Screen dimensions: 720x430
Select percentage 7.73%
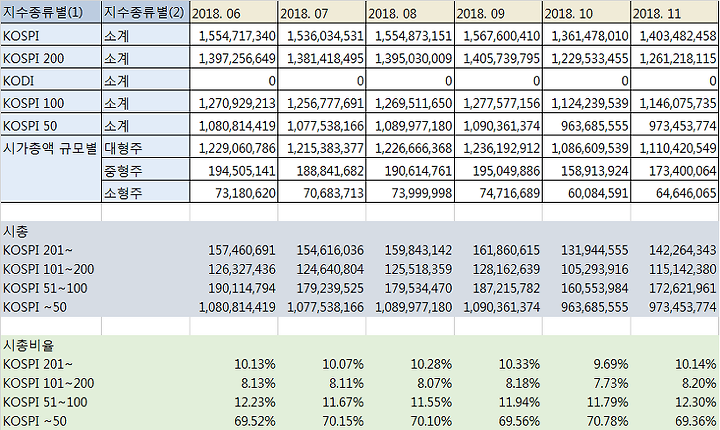click(x=611, y=383)
